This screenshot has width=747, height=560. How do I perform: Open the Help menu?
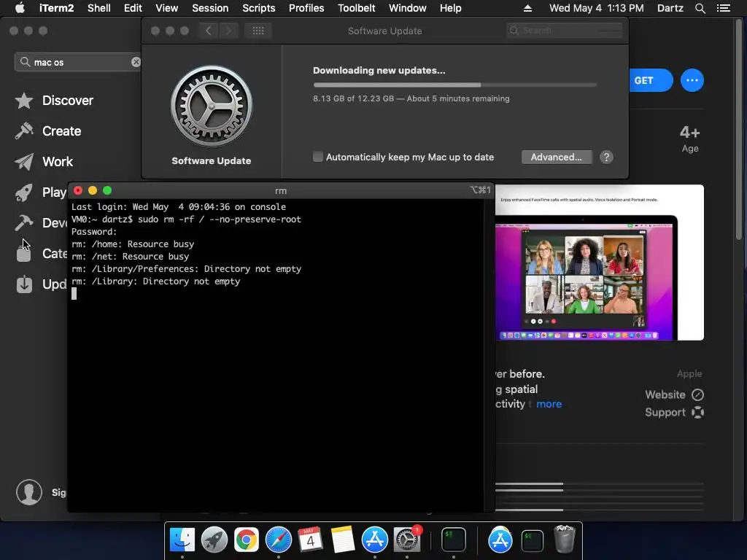[450, 8]
